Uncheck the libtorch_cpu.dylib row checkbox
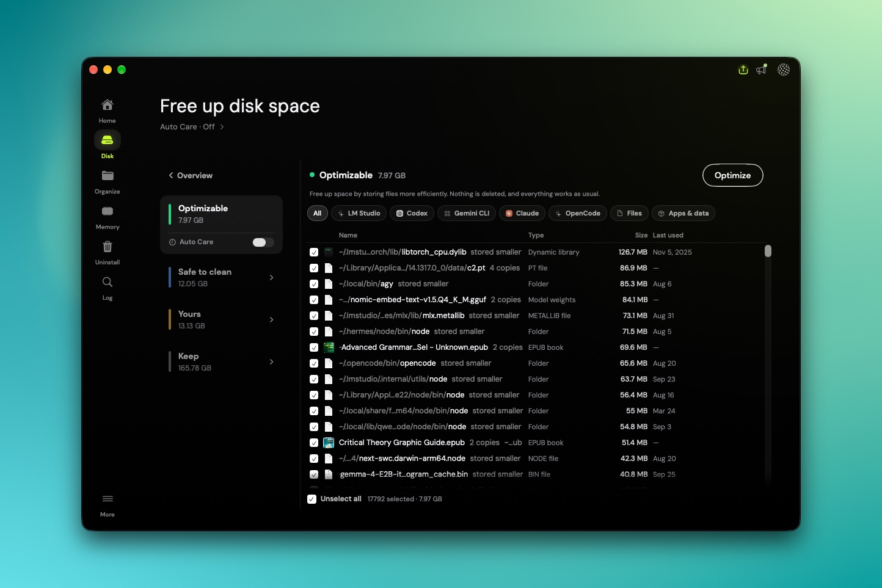The height and width of the screenshot is (588, 882). [x=314, y=252]
